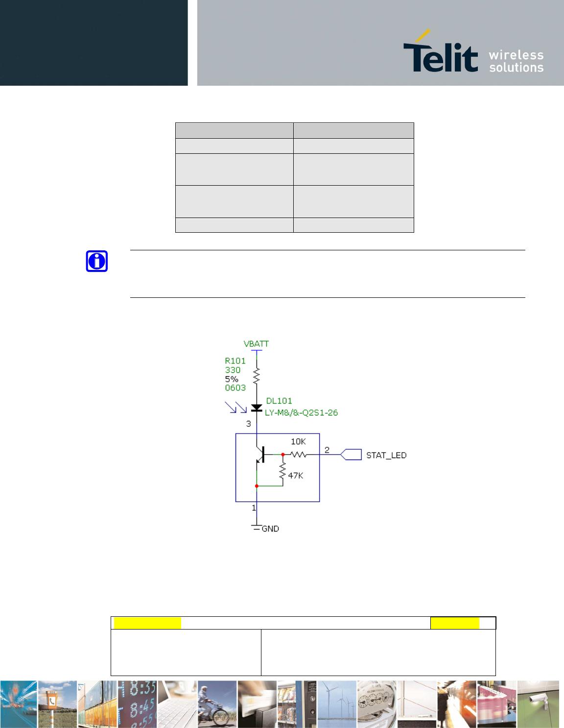Select the R101 resistor designator
This screenshot has height=728, width=564.
pyautogui.click(x=235, y=361)
